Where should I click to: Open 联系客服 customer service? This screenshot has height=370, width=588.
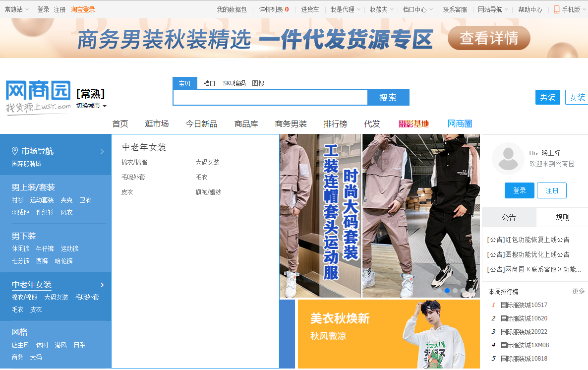click(x=454, y=8)
